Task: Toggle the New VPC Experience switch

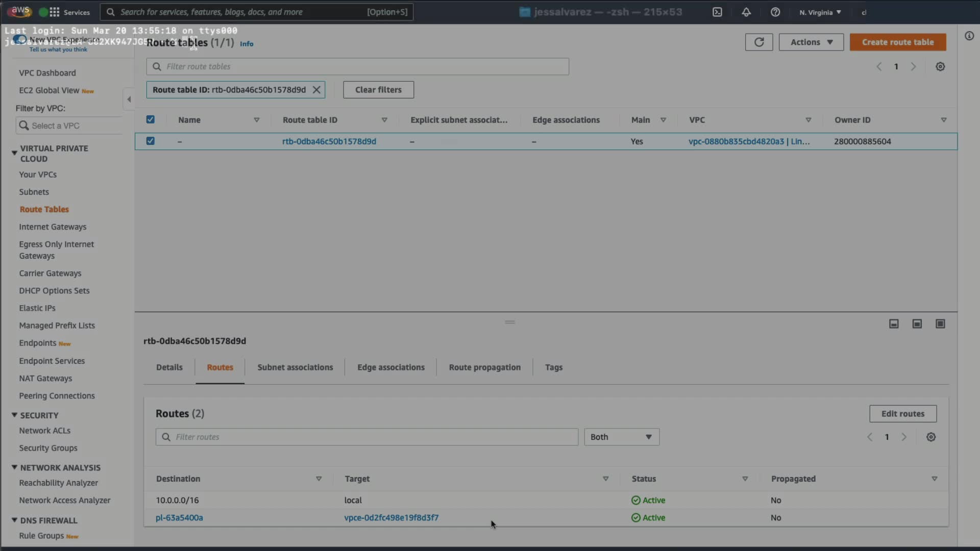Action: (19, 40)
